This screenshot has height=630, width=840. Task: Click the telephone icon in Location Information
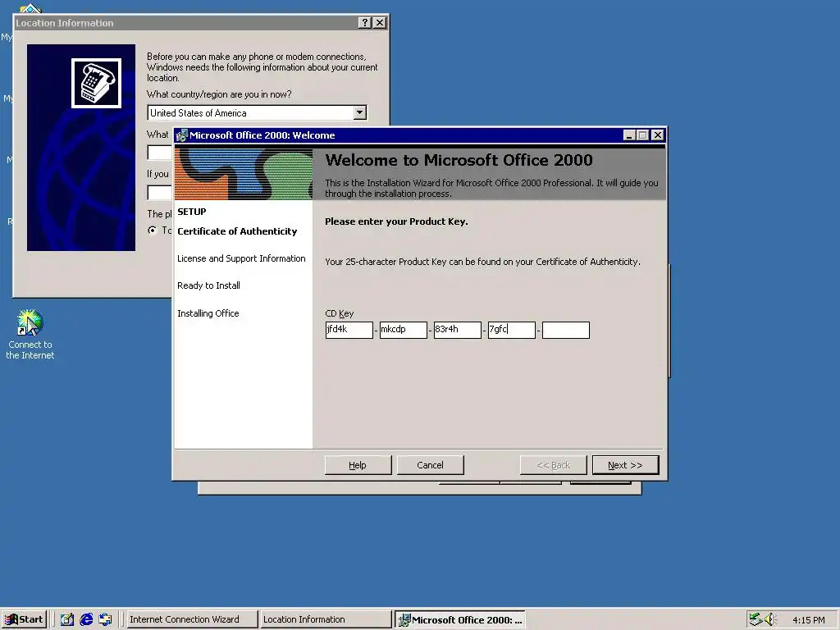(97, 83)
